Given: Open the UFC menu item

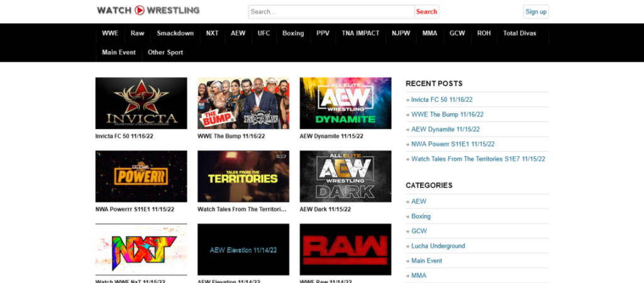Looking at the screenshot, I should (x=264, y=33).
